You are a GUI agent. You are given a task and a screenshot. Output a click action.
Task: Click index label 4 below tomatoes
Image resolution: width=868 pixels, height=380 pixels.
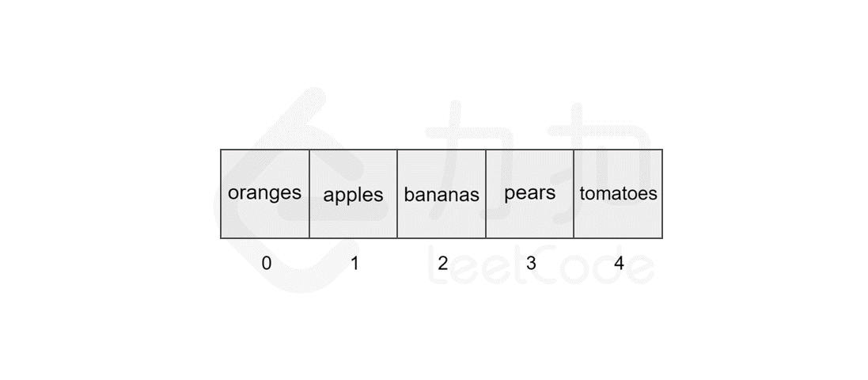[x=619, y=264]
